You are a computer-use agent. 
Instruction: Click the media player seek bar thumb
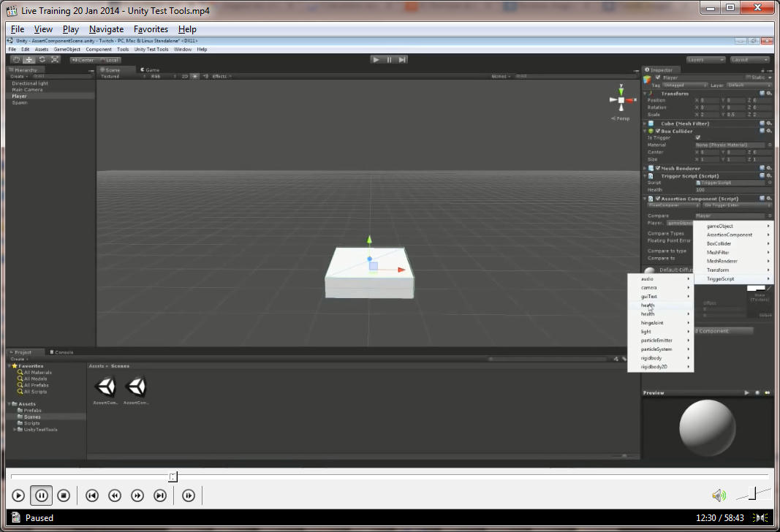click(x=173, y=476)
